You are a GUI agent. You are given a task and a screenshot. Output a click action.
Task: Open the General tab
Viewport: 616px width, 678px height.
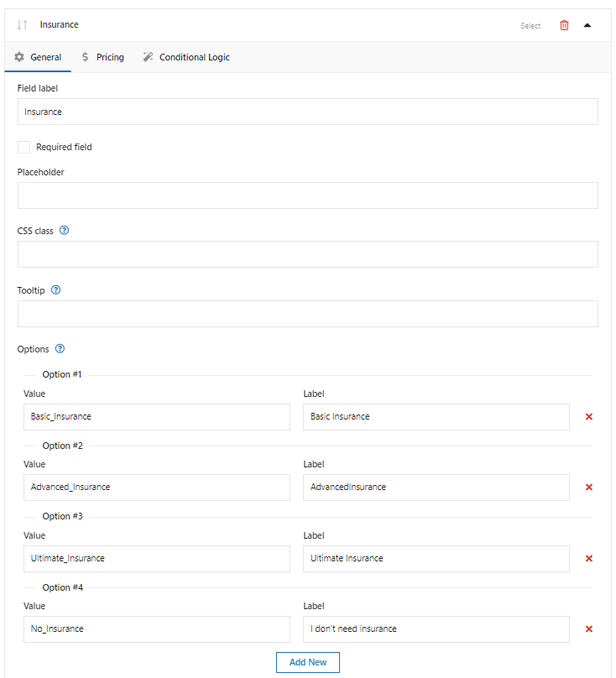point(38,57)
